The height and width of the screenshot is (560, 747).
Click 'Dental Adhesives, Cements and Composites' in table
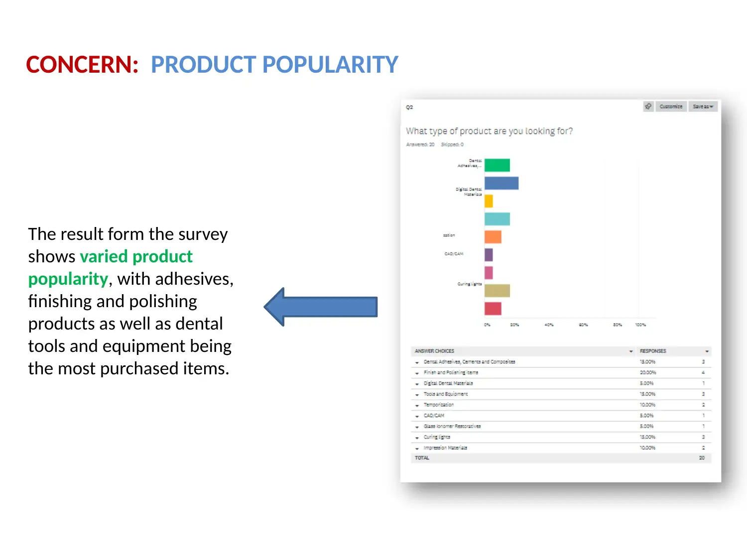click(x=469, y=362)
